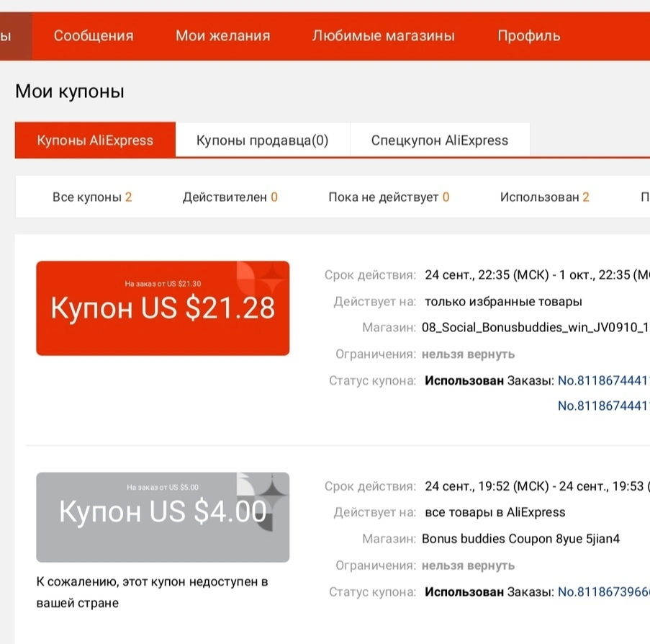Go to Мои желания in the navigation
This screenshot has width=650, height=644.
click(222, 36)
